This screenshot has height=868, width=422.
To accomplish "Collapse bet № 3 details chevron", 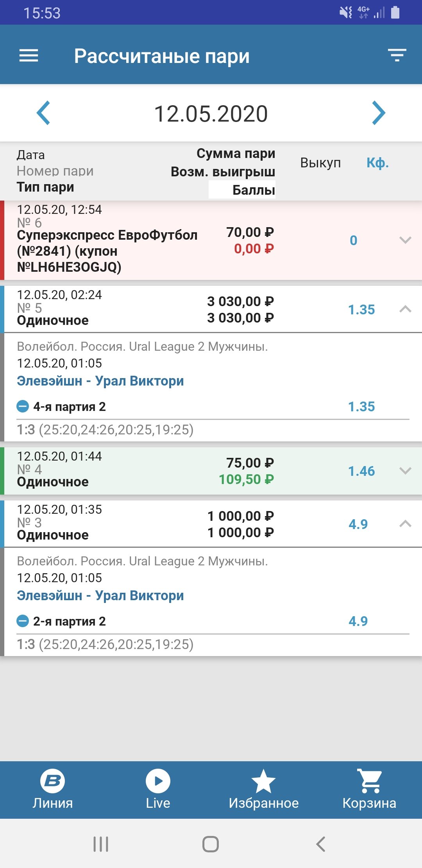I will [x=405, y=524].
